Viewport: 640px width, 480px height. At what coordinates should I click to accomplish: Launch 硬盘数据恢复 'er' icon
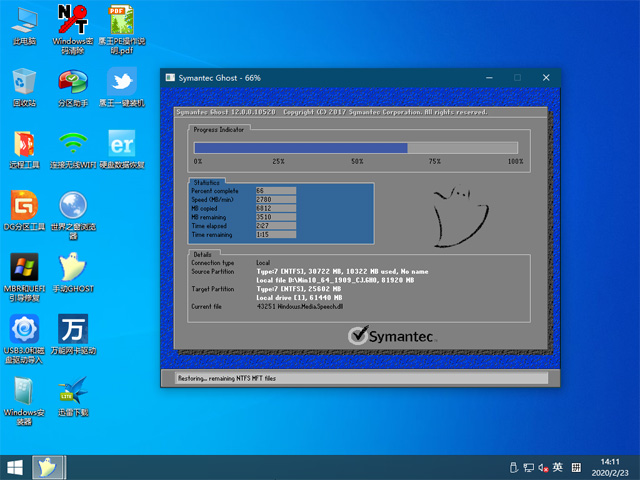122,150
